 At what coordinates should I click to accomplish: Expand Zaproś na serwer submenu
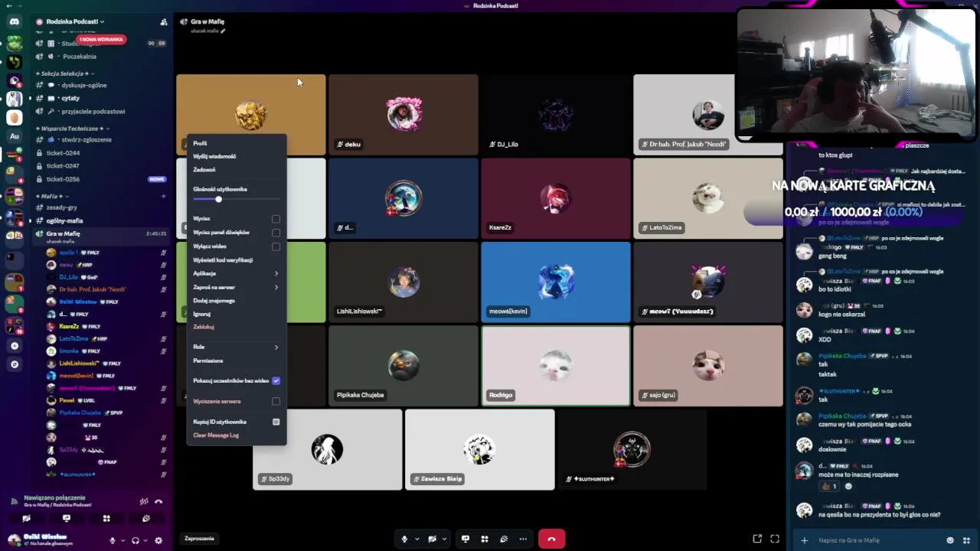[x=236, y=287]
